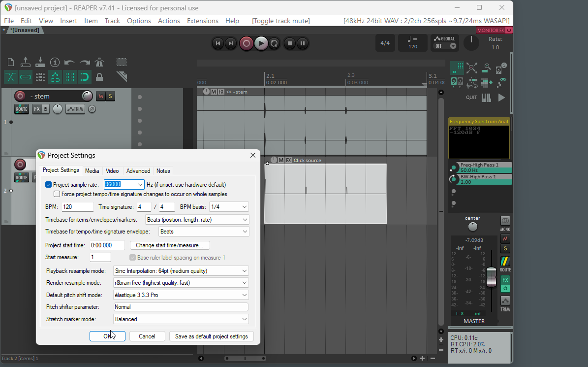
Task: Toggle snap magnet icon
Action: point(85,77)
